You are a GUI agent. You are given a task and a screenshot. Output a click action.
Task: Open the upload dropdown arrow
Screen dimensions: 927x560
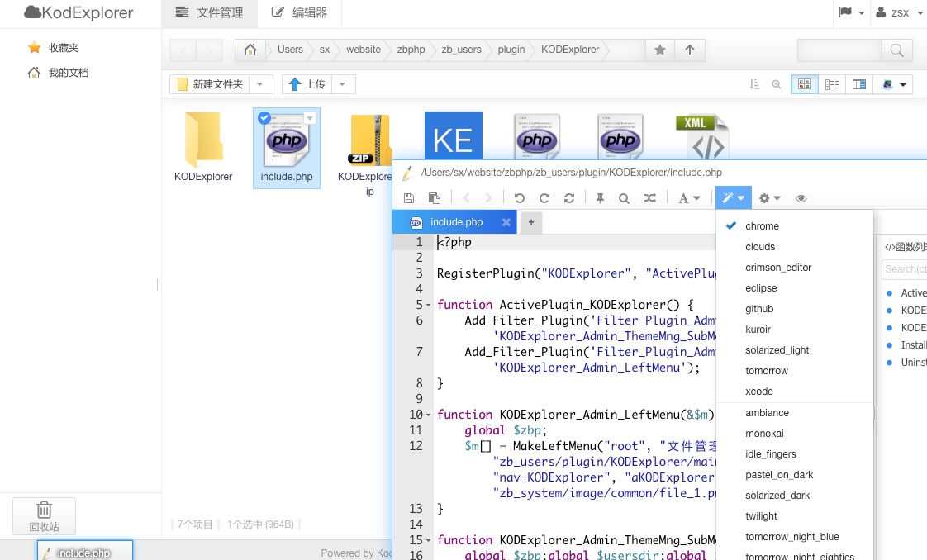click(342, 84)
